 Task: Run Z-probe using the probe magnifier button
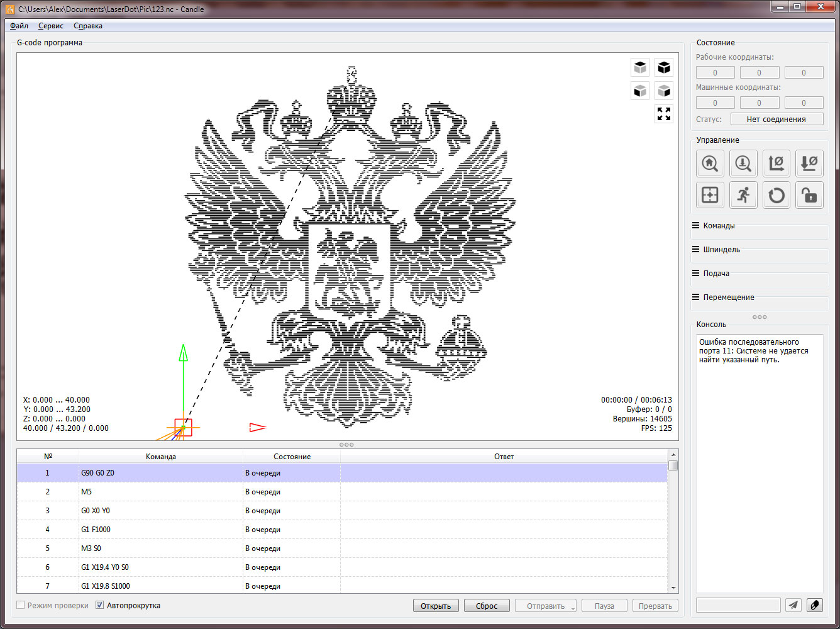click(x=743, y=164)
